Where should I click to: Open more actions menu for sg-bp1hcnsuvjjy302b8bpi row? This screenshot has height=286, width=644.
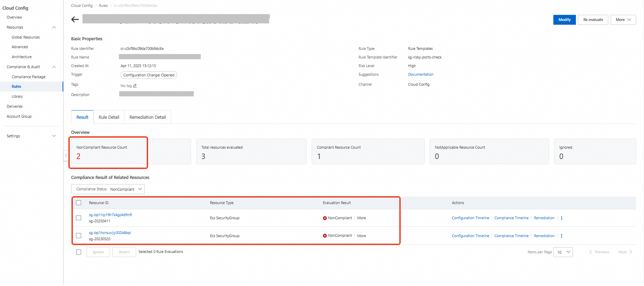click(x=562, y=236)
